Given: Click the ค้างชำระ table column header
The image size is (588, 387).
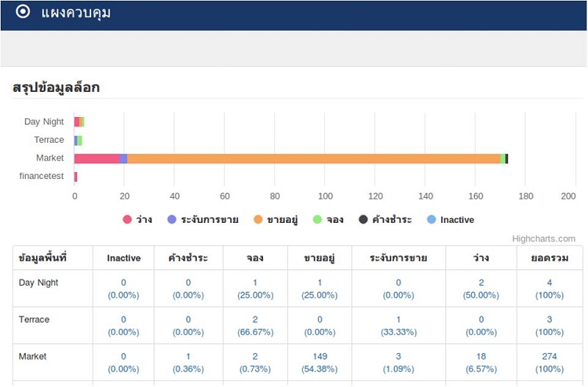Looking at the screenshot, I should [x=188, y=258].
